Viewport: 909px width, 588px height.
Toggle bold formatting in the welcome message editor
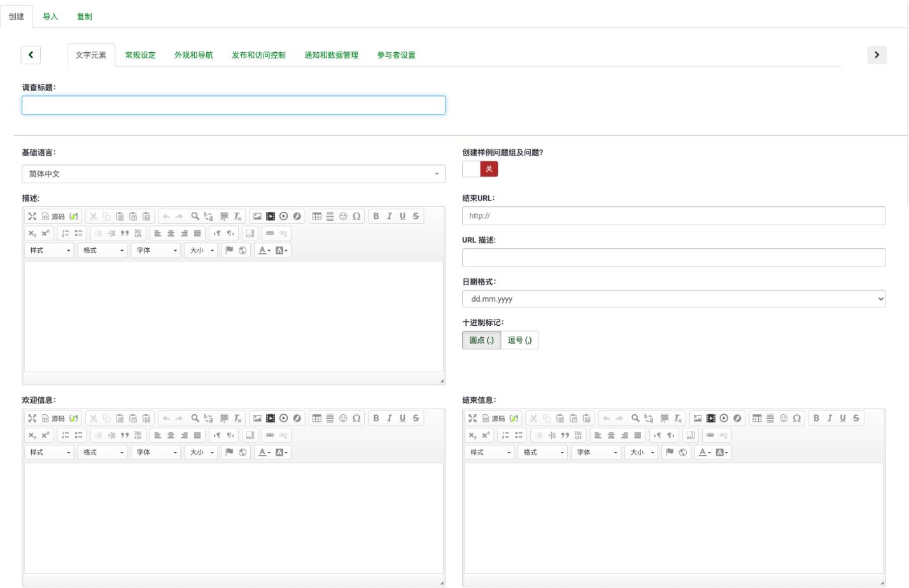376,418
